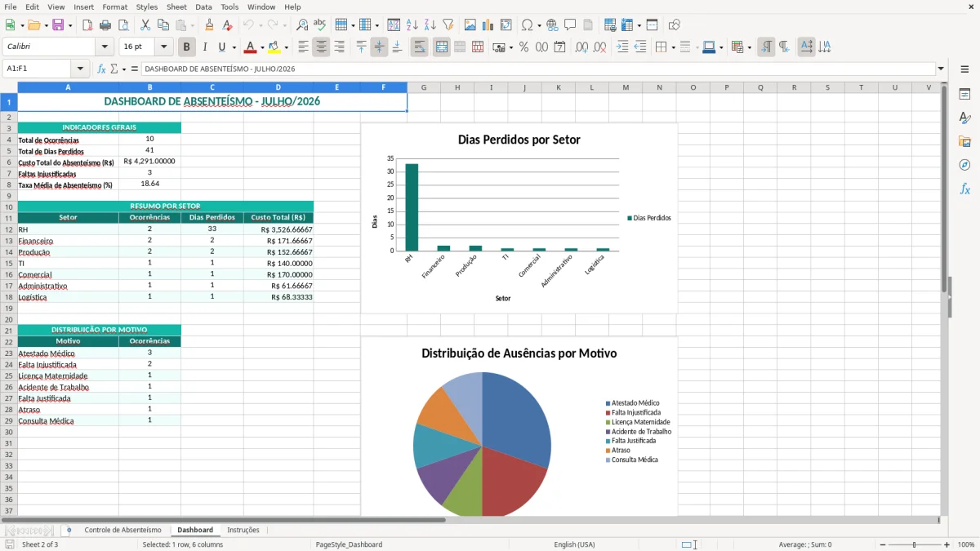Insert a hyperlink

(x=552, y=25)
